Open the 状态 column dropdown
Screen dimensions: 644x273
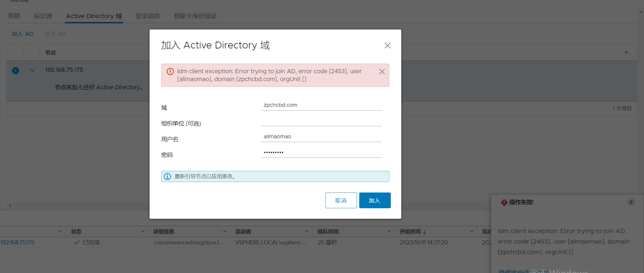click(143, 231)
